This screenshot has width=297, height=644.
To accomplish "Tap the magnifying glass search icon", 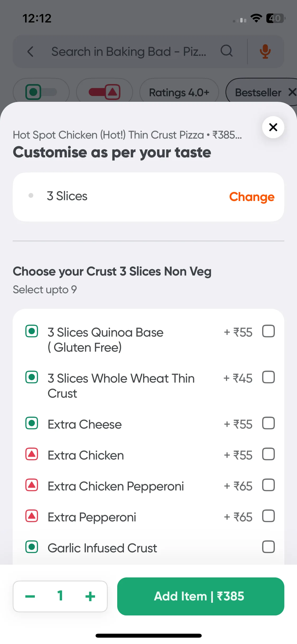I will point(227,51).
